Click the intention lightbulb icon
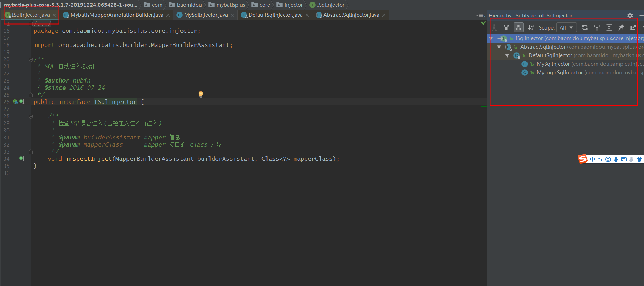This screenshot has width=644, height=286. point(201,94)
